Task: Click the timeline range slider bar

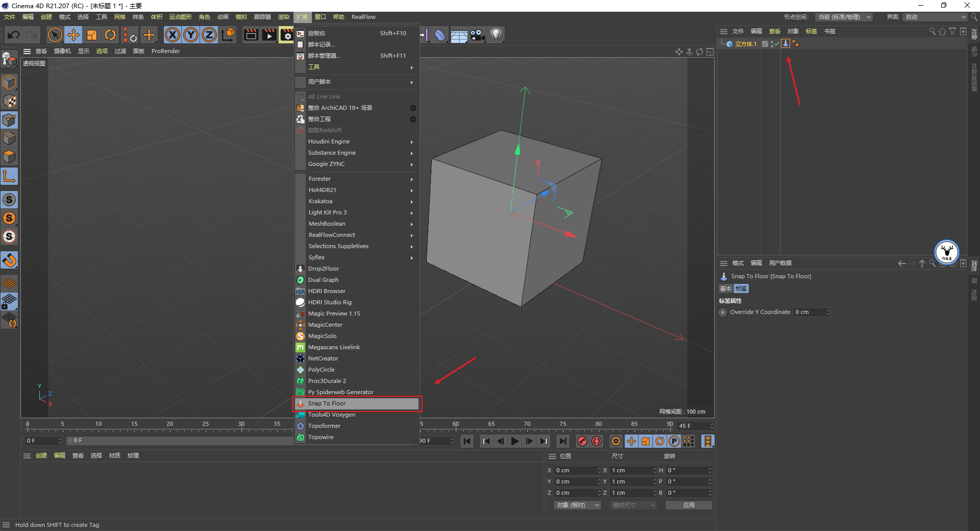Action: point(181,441)
